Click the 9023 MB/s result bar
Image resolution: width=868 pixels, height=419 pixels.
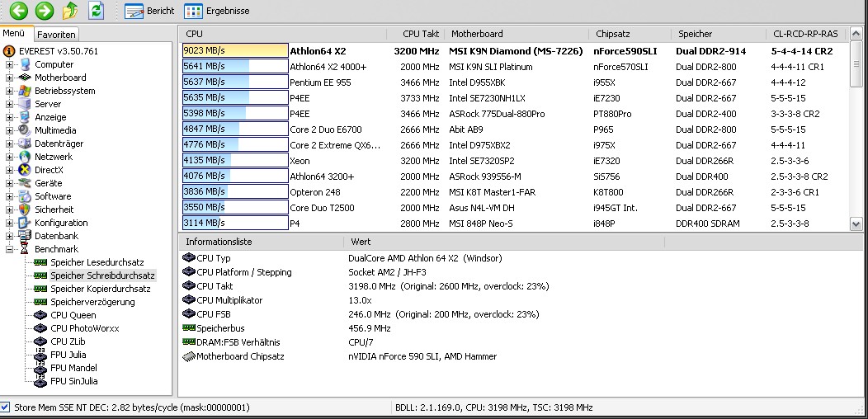(x=235, y=51)
